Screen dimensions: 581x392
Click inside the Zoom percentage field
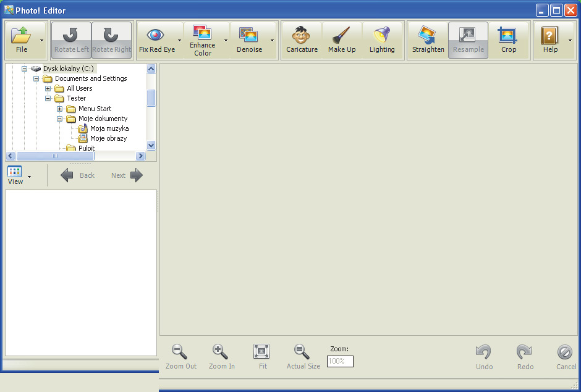(x=340, y=361)
